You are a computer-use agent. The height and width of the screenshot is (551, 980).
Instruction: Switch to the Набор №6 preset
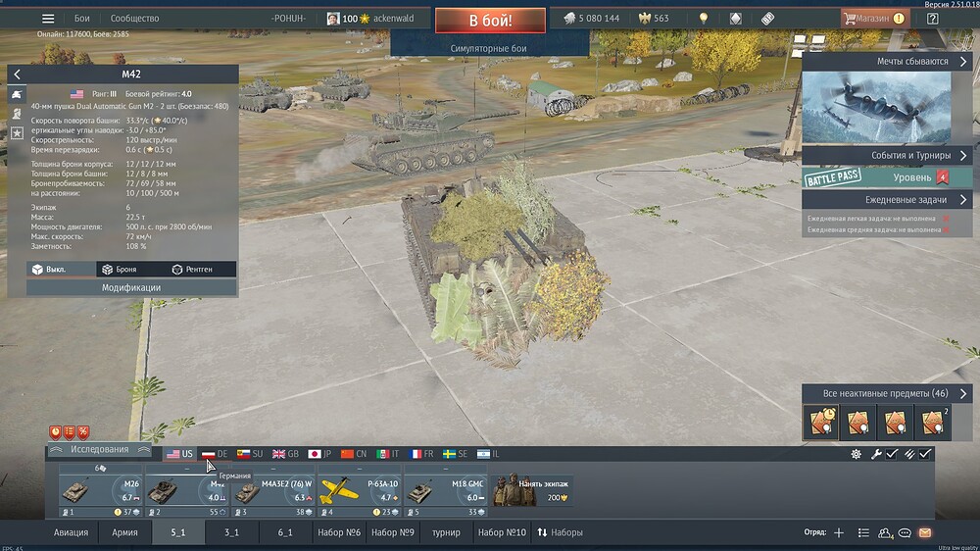click(339, 532)
